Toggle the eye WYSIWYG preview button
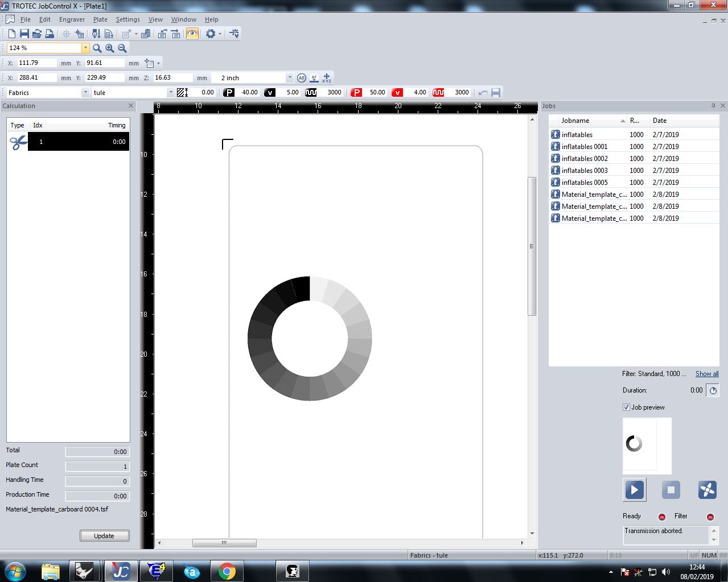Viewport: 728px width, 582px height. 192,34
